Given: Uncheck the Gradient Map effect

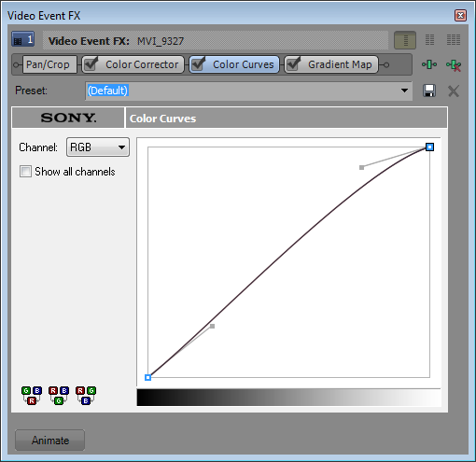Looking at the screenshot, I should click(293, 63).
